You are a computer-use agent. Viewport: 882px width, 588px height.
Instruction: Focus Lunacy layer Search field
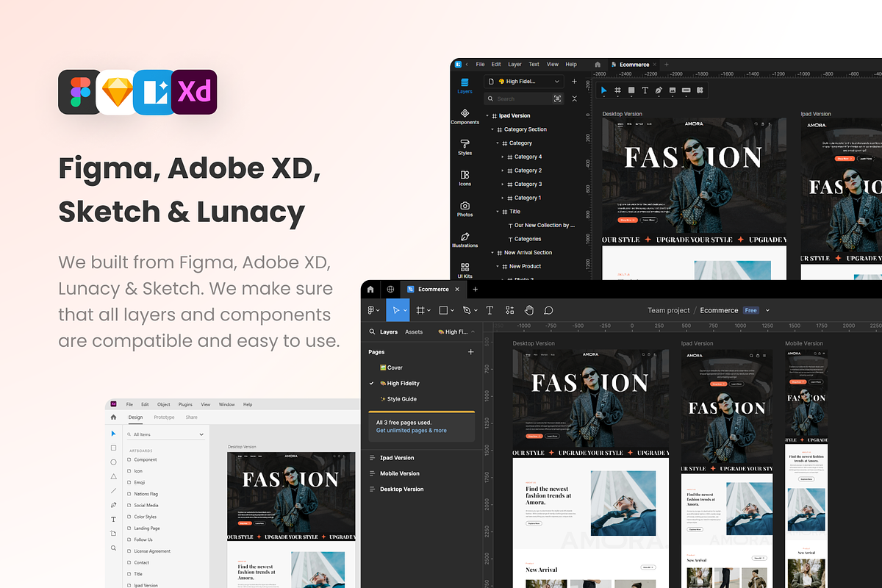(x=524, y=98)
